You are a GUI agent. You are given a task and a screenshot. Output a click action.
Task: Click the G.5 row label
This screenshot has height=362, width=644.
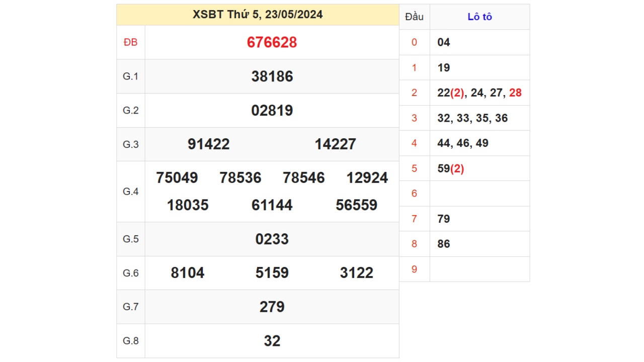tap(130, 239)
